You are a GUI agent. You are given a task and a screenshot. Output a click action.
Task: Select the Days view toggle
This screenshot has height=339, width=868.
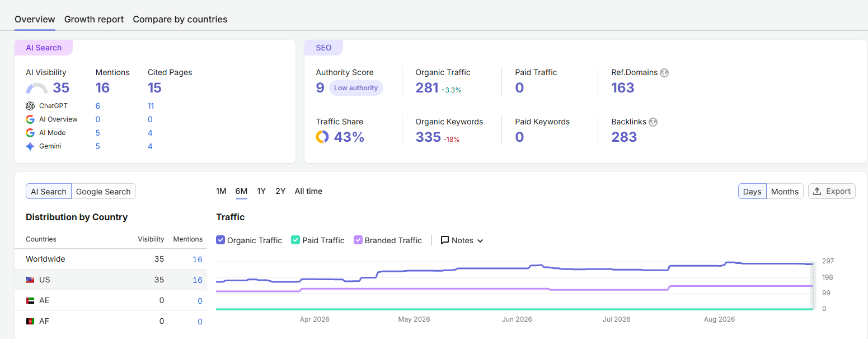(x=752, y=191)
